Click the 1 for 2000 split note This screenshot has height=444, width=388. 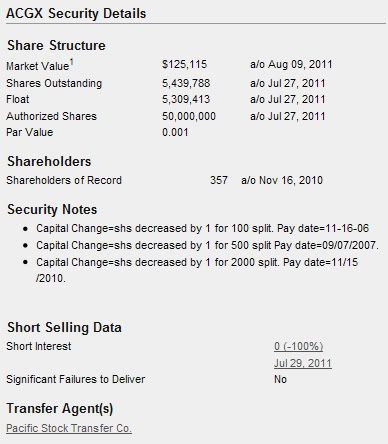click(x=197, y=270)
